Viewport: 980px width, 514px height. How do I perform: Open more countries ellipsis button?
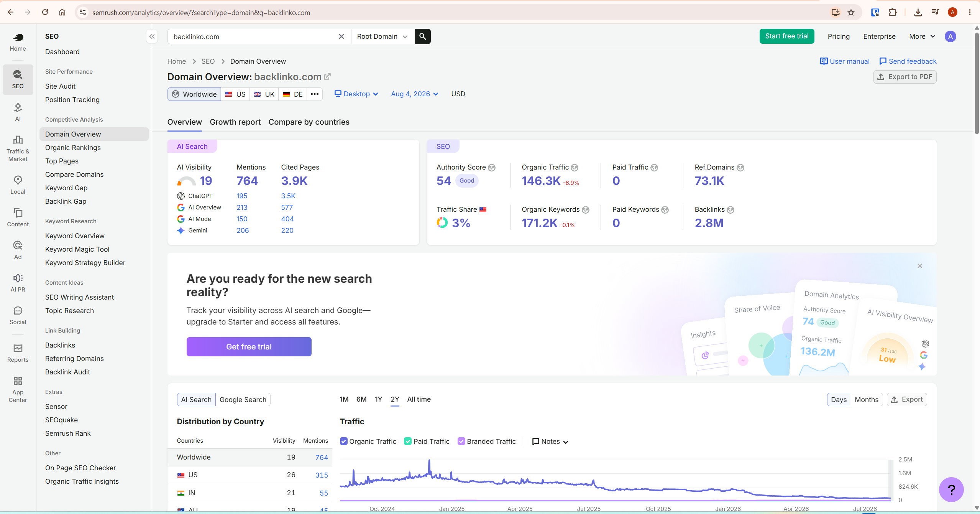tap(315, 94)
